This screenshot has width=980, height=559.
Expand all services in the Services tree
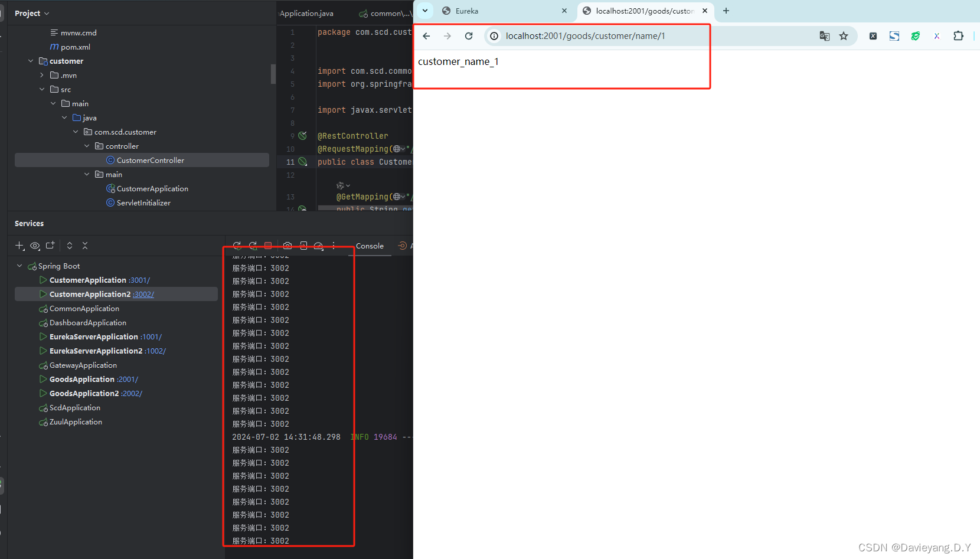point(70,246)
